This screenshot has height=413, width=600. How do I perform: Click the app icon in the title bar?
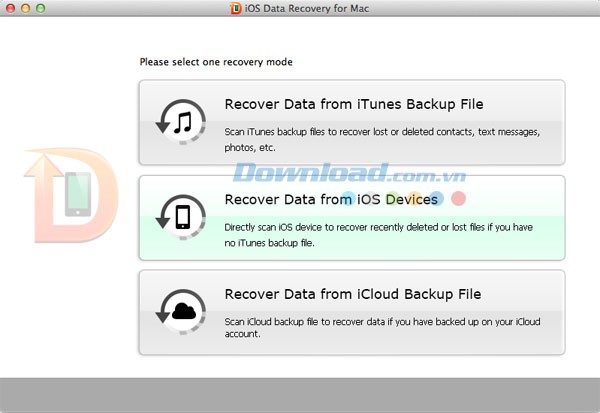point(236,9)
